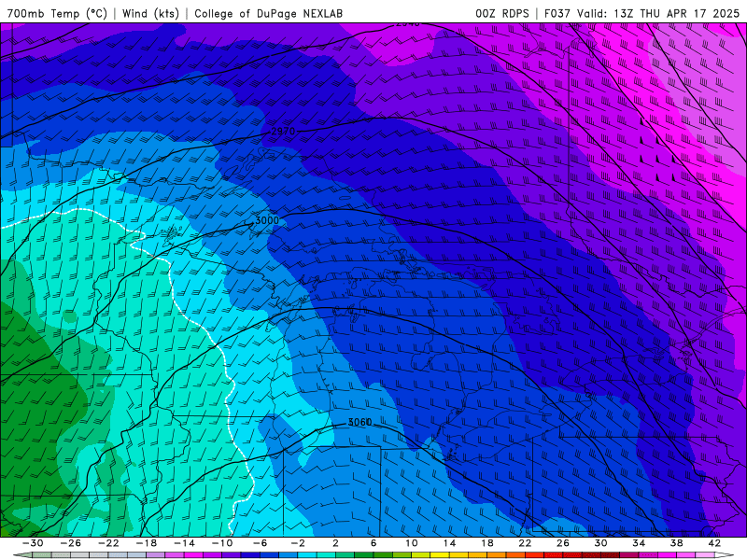Viewport: 747px width, 560px height.
Task: Click the 34 value on the temperature scale
Action: coord(639,543)
